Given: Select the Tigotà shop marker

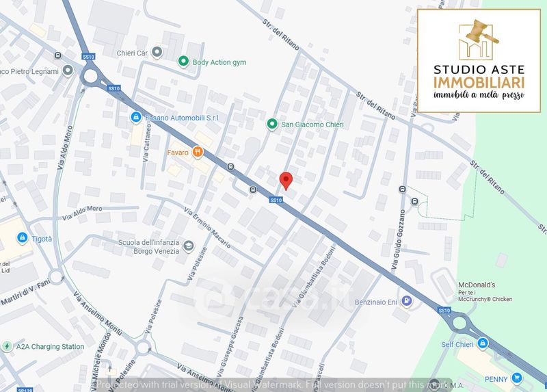Looking at the screenshot, I should (23, 238).
